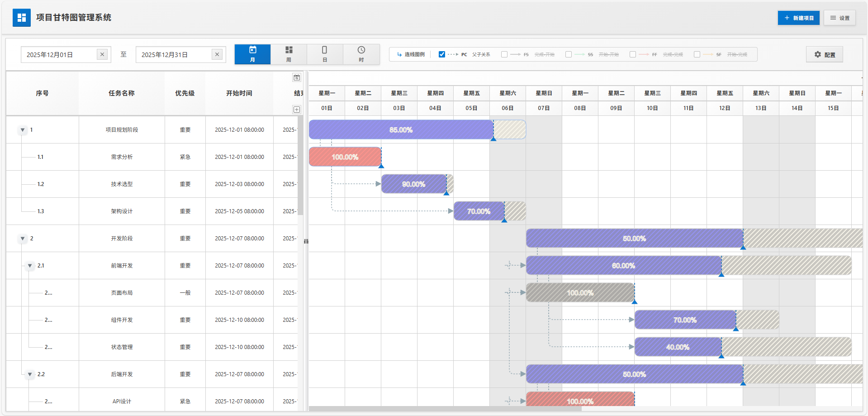This screenshot has height=416, width=868.
Task: Select the 状态管理 task name
Action: coord(122,347)
